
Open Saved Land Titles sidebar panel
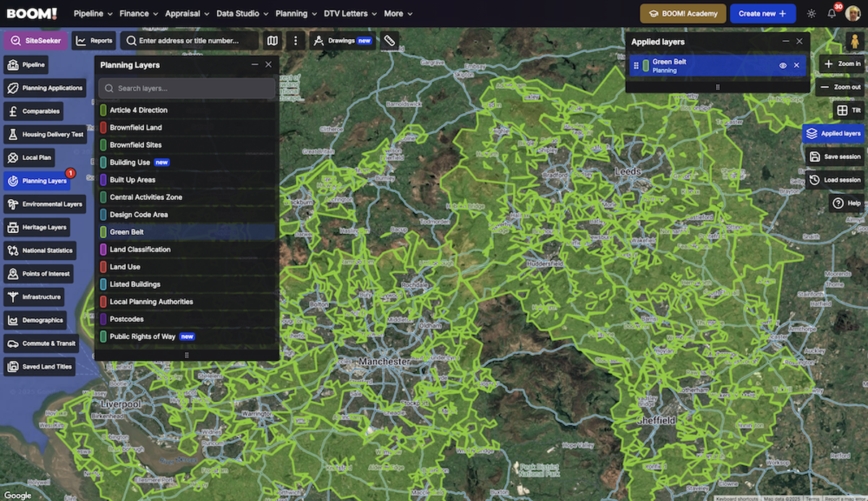[x=40, y=366]
